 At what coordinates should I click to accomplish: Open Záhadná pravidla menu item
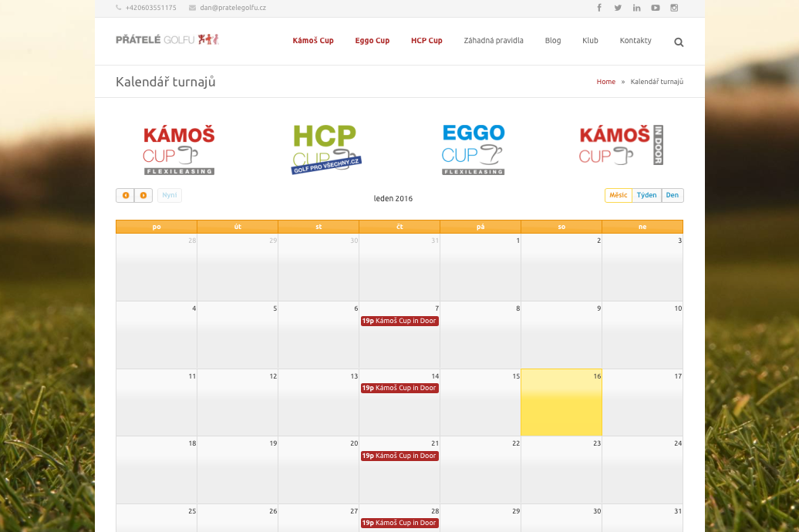(494, 41)
